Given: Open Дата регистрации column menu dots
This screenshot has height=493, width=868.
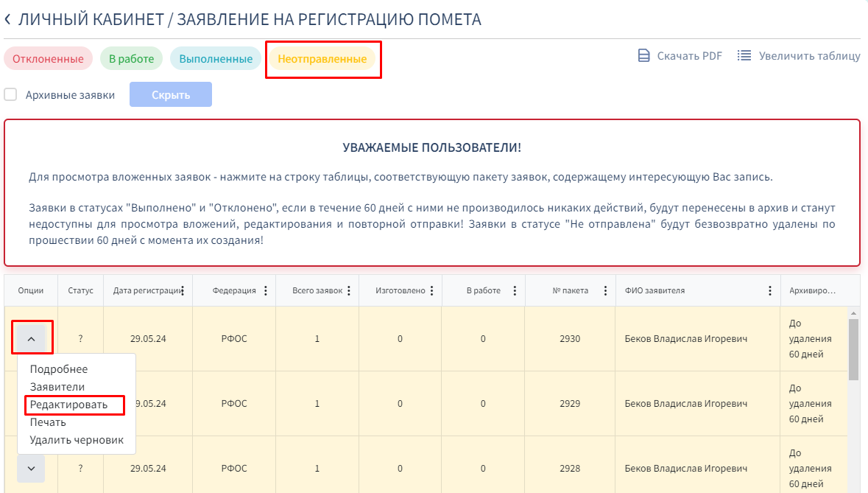Looking at the screenshot, I should [182, 291].
